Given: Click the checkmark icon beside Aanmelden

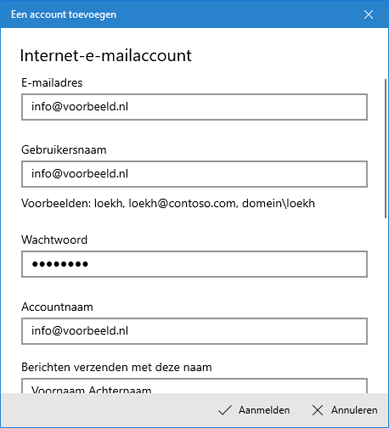Looking at the screenshot, I should coord(225,410).
